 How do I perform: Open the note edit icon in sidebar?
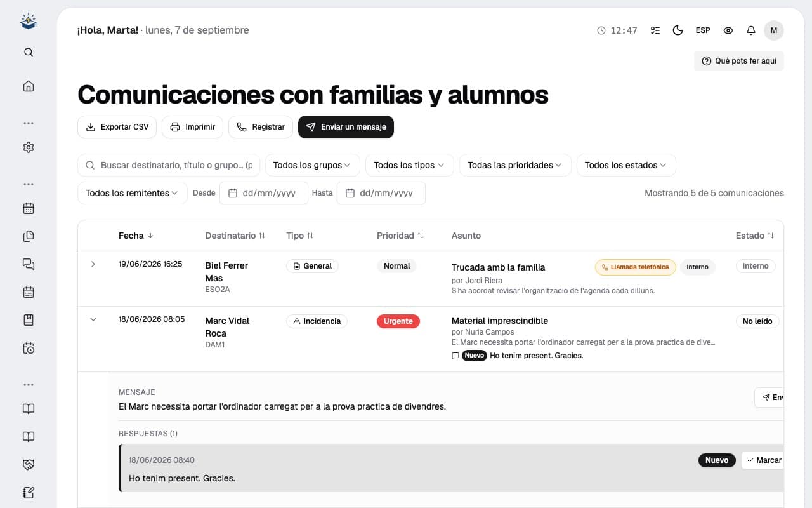tap(29, 493)
